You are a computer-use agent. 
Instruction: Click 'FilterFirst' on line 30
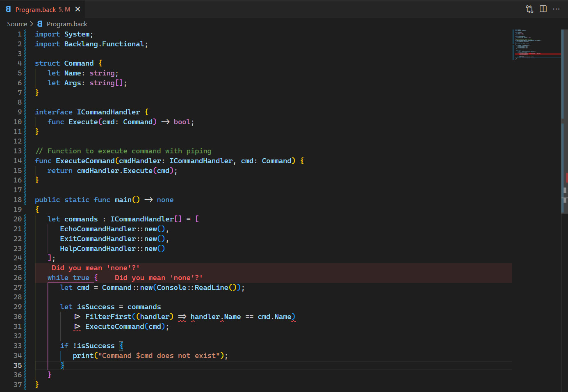click(108, 317)
